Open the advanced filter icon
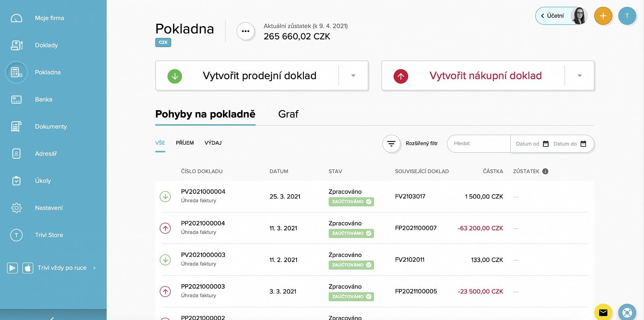Viewport: 644px width, 320px height. pyautogui.click(x=391, y=144)
